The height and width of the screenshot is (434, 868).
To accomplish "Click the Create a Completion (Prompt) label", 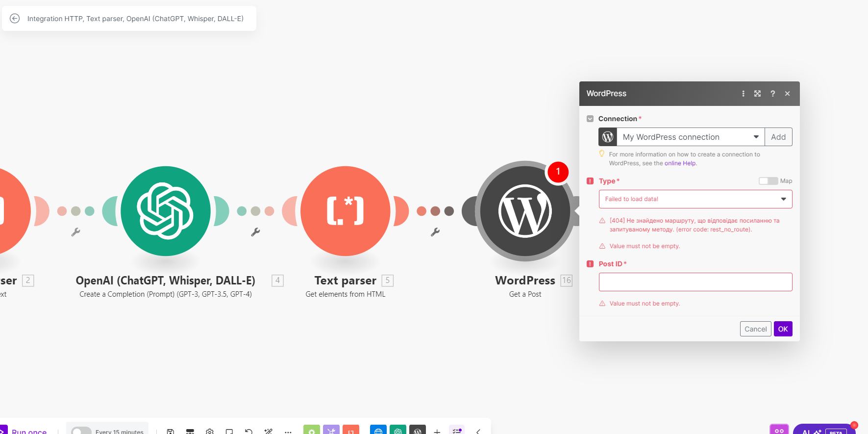I will pos(166,294).
